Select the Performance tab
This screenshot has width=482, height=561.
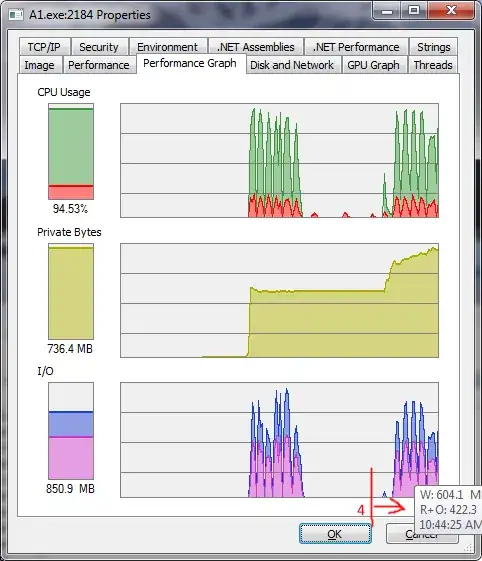[x=99, y=65]
